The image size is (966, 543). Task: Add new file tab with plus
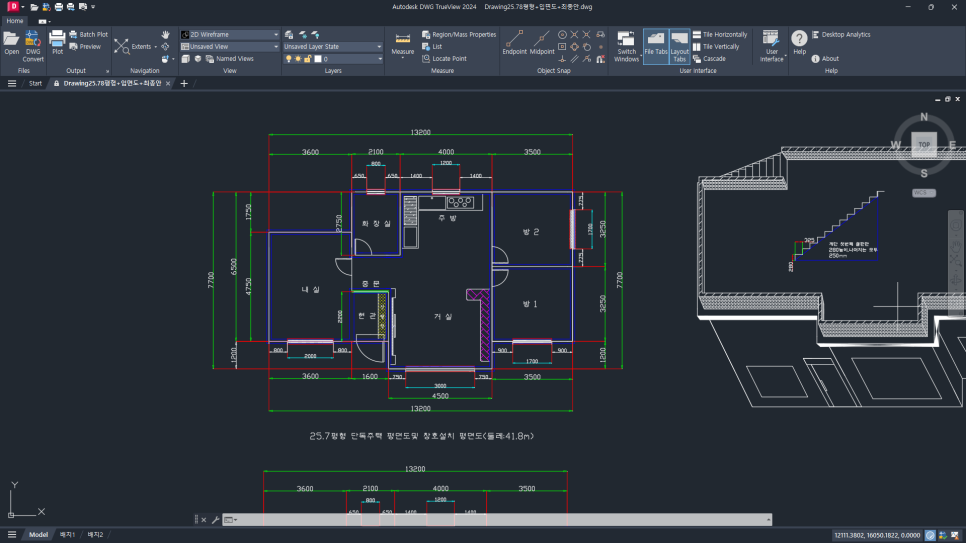pyautogui.click(x=184, y=83)
